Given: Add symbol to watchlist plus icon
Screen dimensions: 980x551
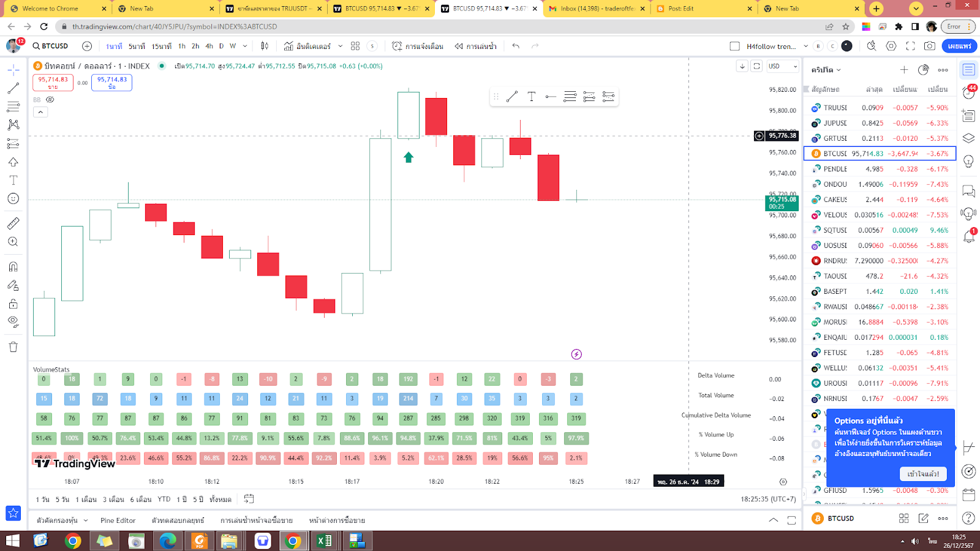Looking at the screenshot, I should point(904,70).
